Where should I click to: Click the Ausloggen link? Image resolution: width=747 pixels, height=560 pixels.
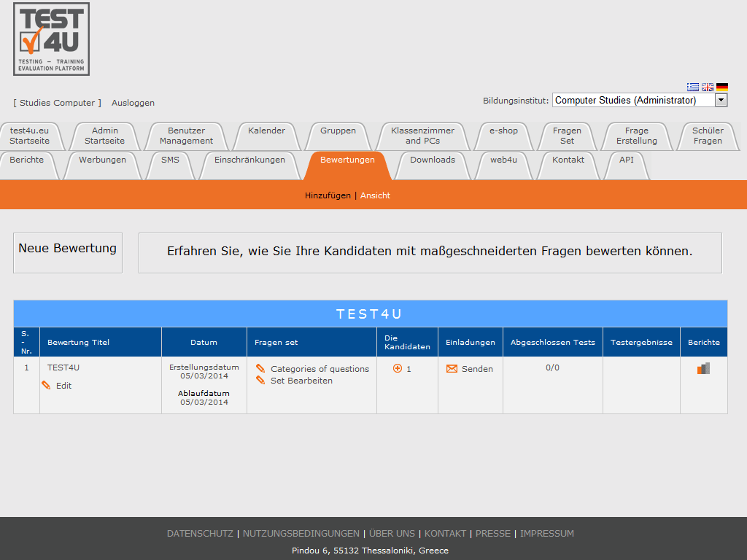click(133, 103)
